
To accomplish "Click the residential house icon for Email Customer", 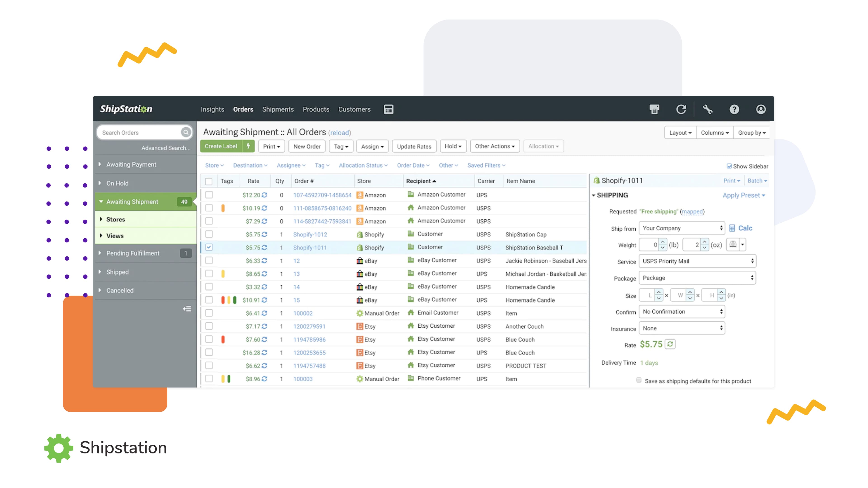I will (x=411, y=312).
